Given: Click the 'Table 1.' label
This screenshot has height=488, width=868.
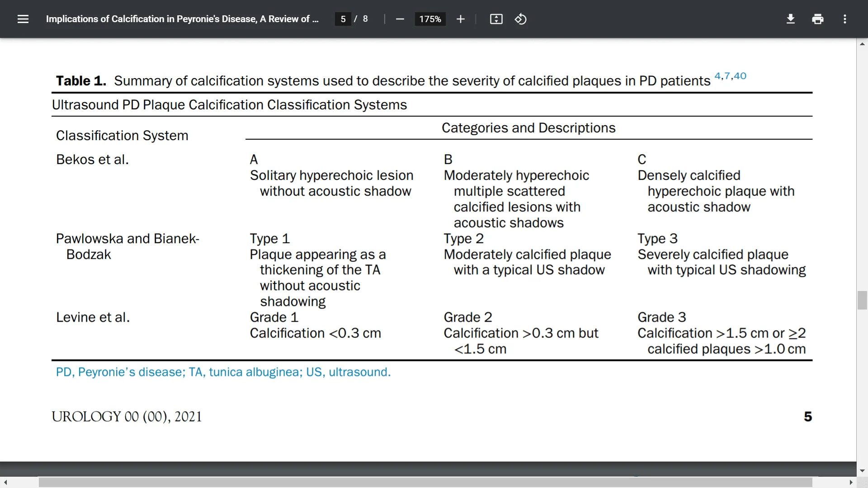Looking at the screenshot, I should click(81, 81).
